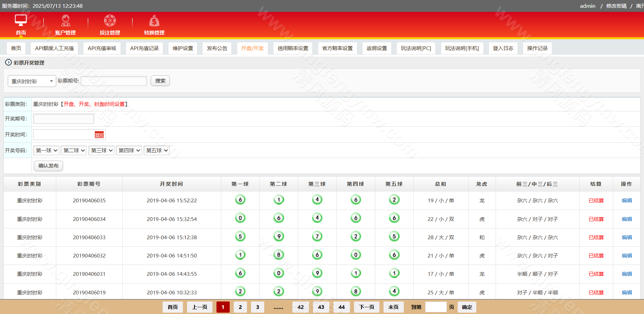Expand the 第三球 number dropdown

point(102,151)
